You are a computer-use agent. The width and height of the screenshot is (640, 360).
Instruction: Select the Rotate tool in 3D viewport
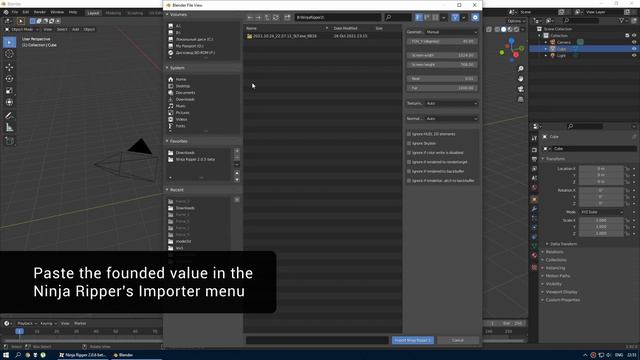[9, 79]
